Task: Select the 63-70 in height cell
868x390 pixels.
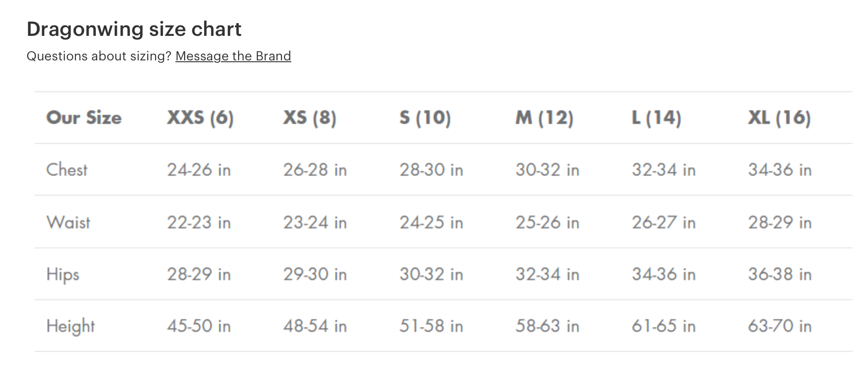Action: point(779,326)
